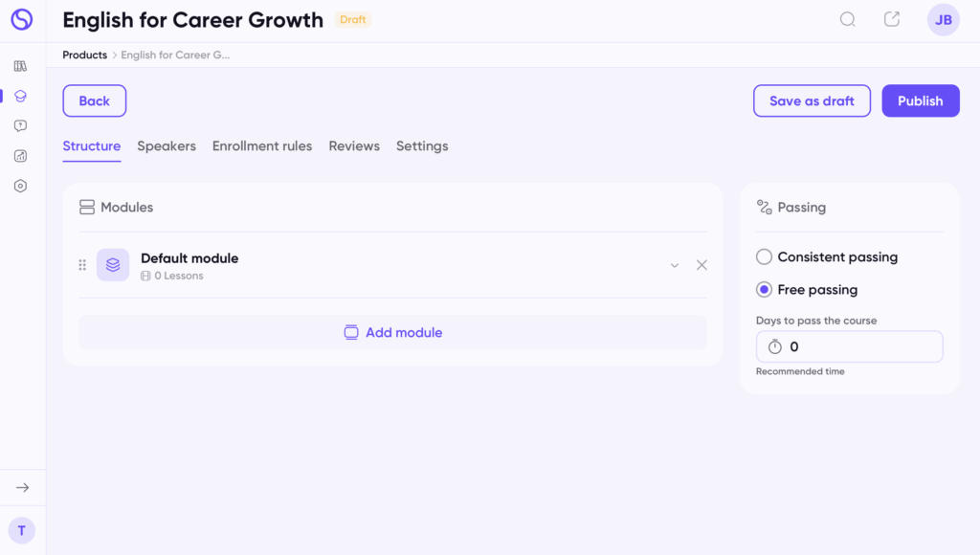The image size is (980, 555).
Task: Select Free passing radio option
Action: 764,289
